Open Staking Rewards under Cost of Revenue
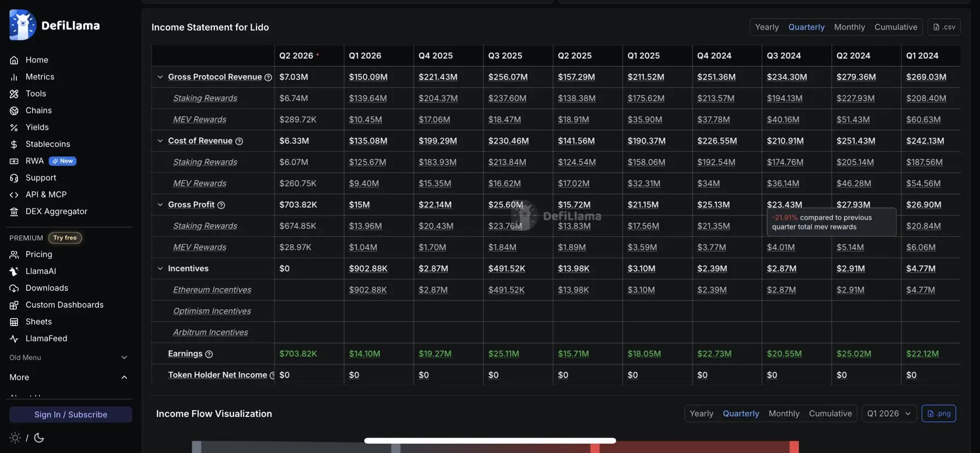980x453 pixels. (x=205, y=162)
